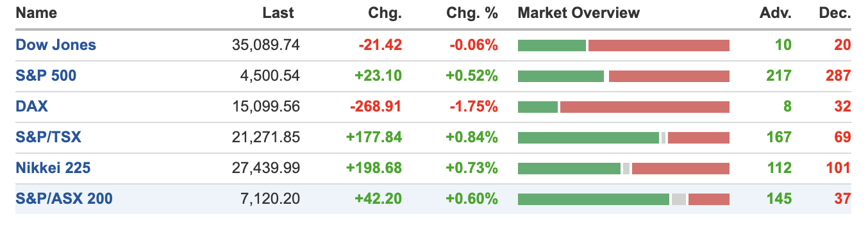
Task: Click the Market Overview column header
Action: coord(578,13)
